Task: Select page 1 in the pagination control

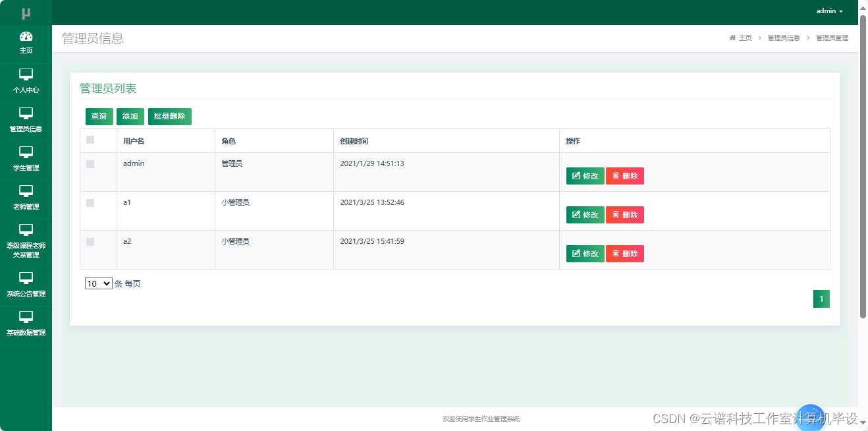Action: tap(821, 299)
